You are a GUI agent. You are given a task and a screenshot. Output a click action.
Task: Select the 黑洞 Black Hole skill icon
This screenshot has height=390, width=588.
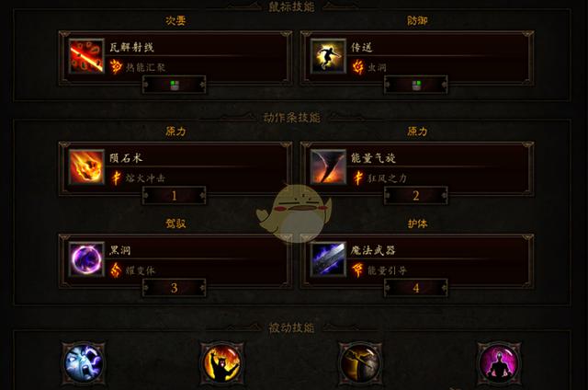86,259
